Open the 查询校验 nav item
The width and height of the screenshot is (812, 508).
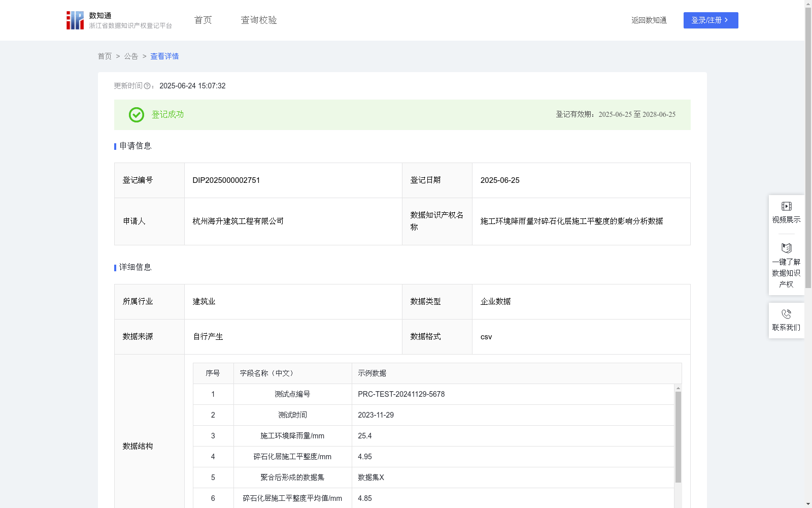click(x=259, y=20)
